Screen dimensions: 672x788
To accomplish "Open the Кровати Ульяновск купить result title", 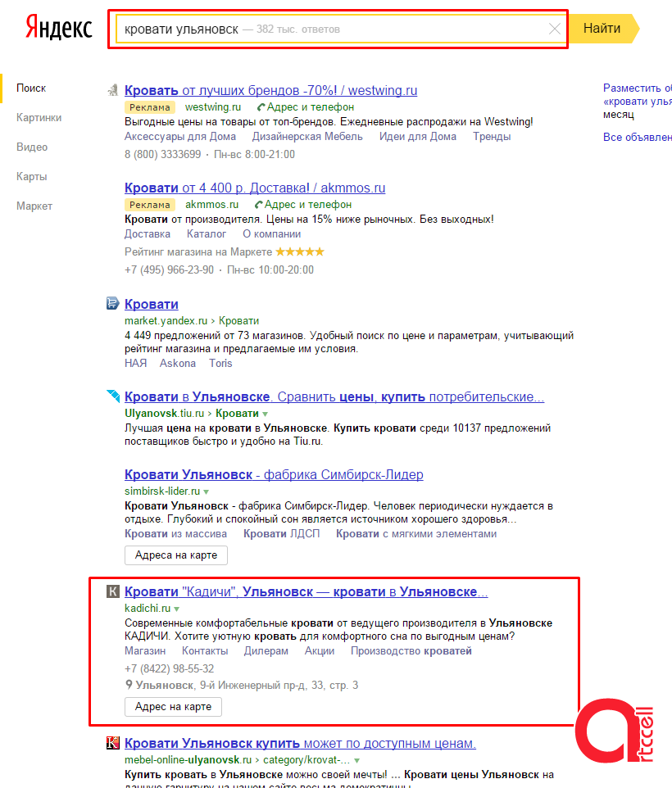I will [300, 743].
